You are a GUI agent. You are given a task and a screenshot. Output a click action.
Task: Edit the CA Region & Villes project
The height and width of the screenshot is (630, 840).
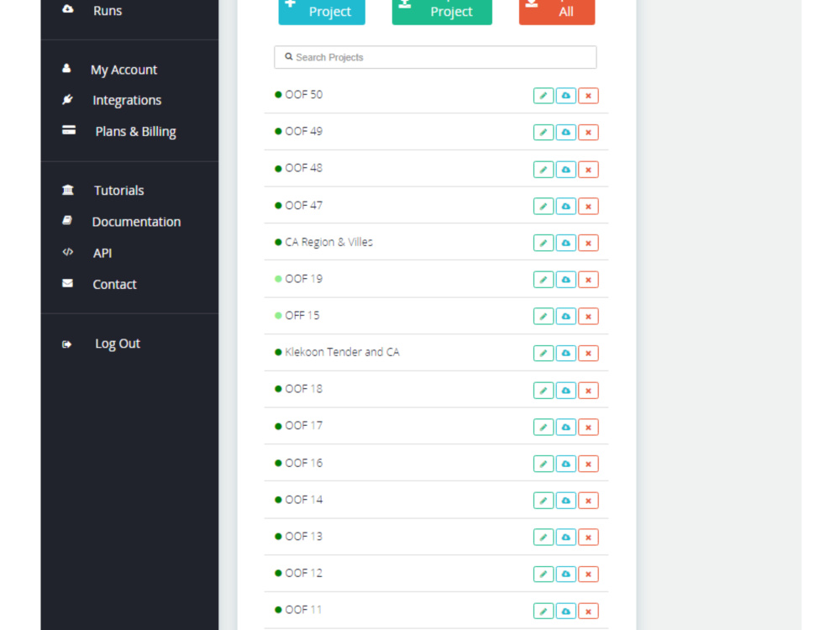pyautogui.click(x=543, y=244)
